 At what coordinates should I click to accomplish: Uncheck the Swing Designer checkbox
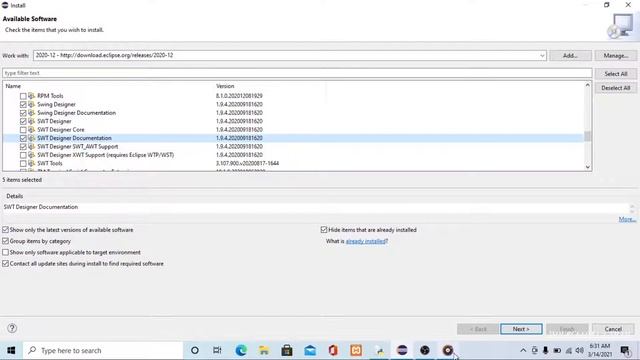pos(23,104)
